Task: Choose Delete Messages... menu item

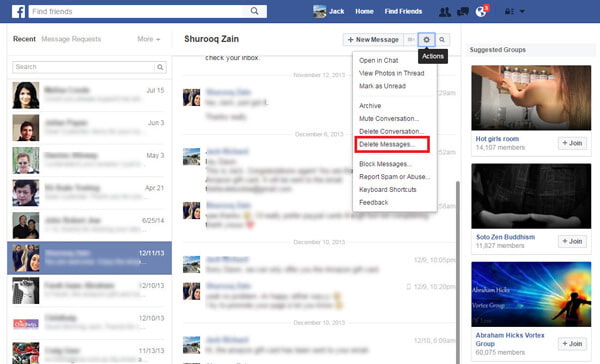Action: 387,144
